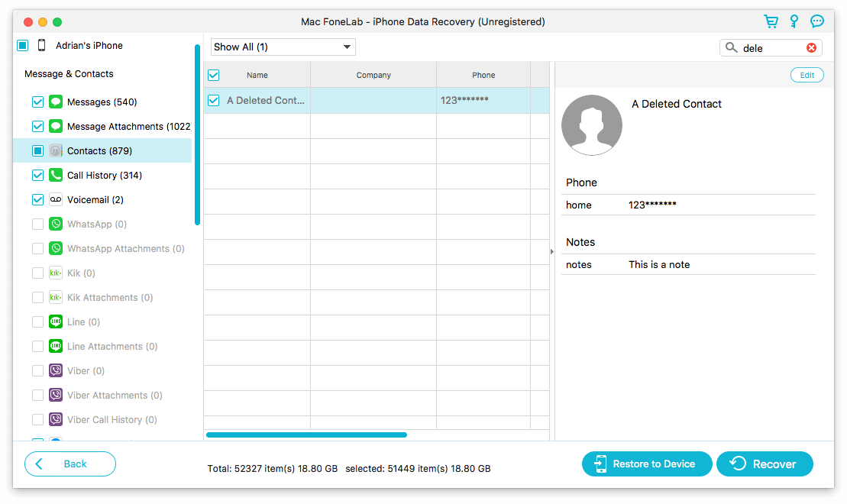Click Restore to Device button
Viewport: 847px width, 504px height.
pyautogui.click(x=647, y=464)
